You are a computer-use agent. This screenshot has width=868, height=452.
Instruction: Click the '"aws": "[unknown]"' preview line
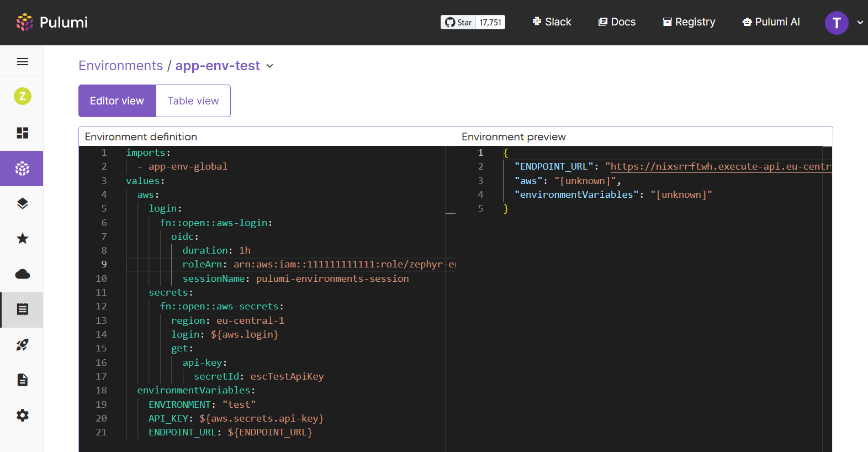click(568, 181)
